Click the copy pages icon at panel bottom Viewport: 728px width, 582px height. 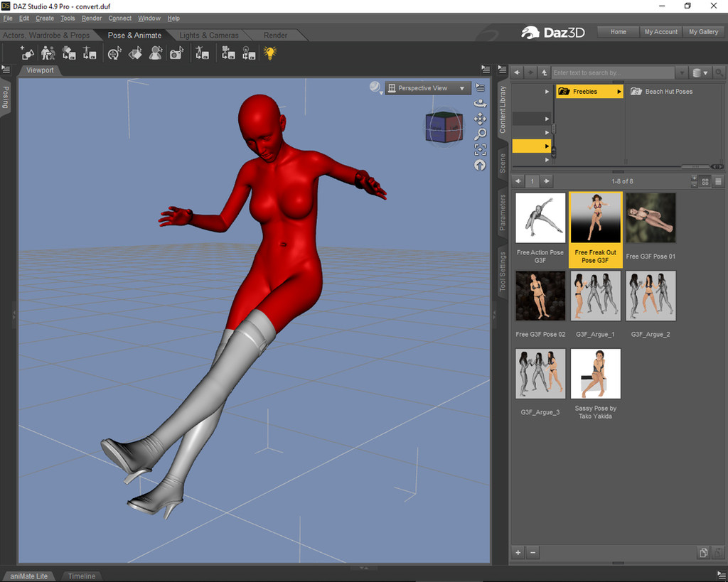[703, 552]
